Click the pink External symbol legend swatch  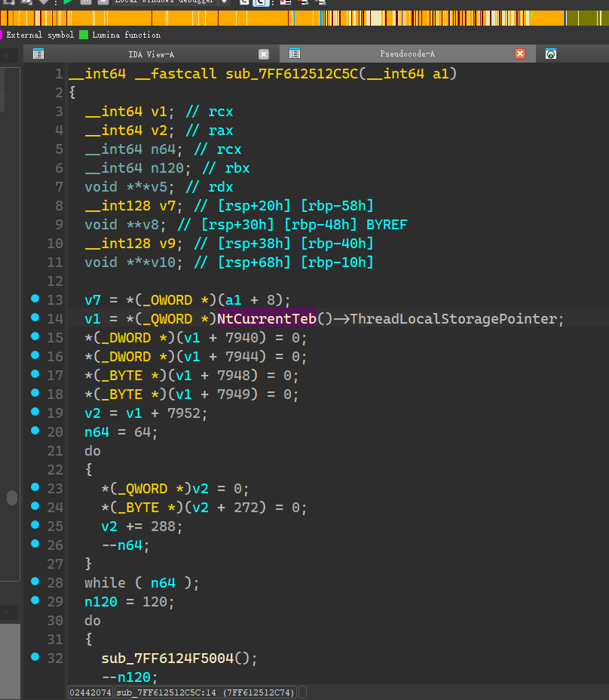[x=2, y=35]
